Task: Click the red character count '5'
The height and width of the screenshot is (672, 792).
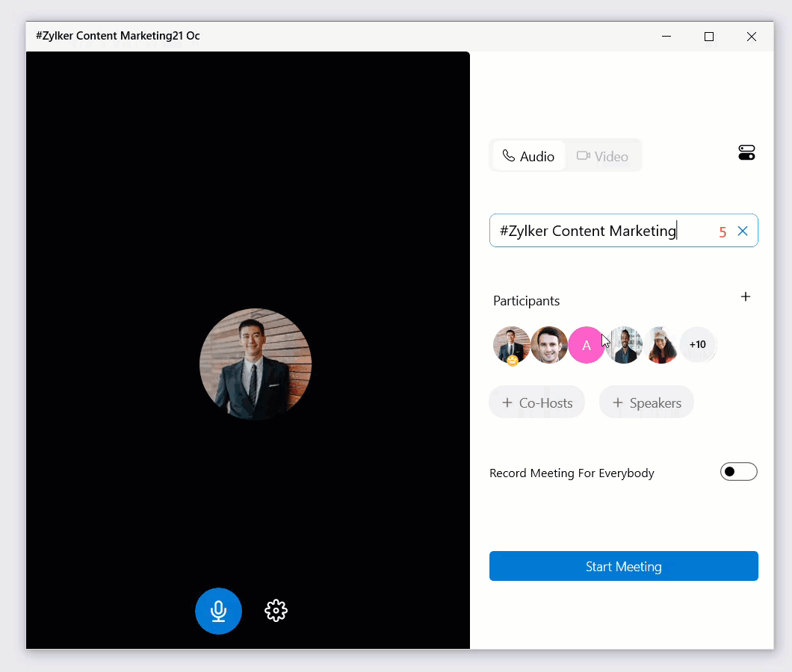Action: pyautogui.click(x=723, y=232)
